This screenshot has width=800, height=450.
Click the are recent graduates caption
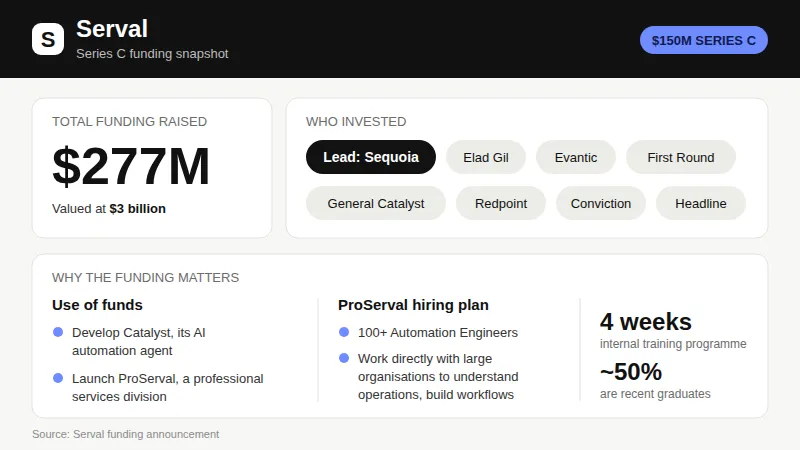point(655,394)
